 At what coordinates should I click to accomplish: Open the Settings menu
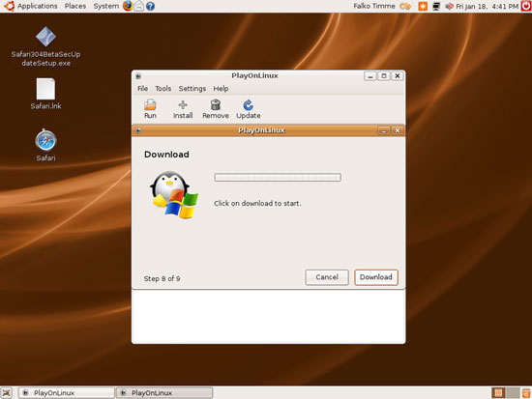(192, 89)
